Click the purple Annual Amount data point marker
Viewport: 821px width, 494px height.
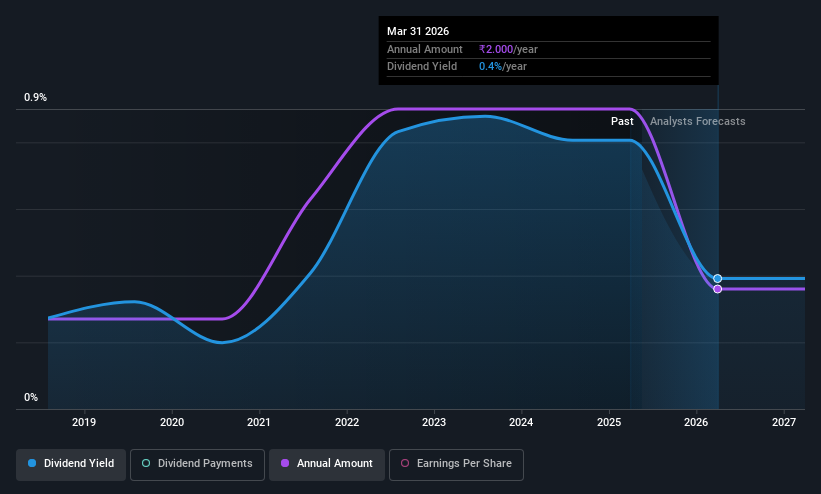tap(718, 289)
